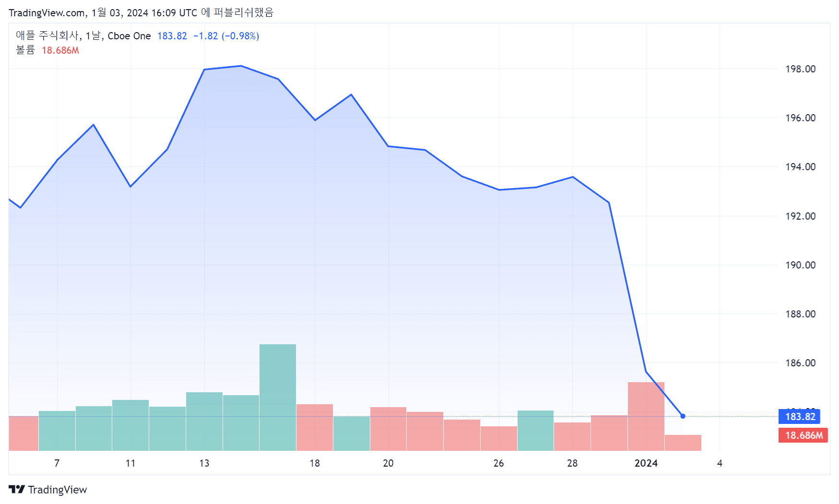Click the 190.00 price axis label
The width and height of the screenshot is (839, 504).
coord(800,265)
